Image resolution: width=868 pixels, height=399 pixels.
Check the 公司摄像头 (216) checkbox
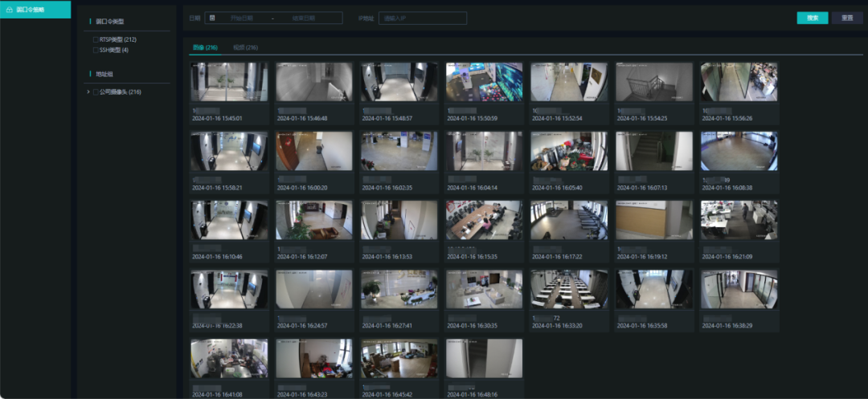click(x=96, y=92)
